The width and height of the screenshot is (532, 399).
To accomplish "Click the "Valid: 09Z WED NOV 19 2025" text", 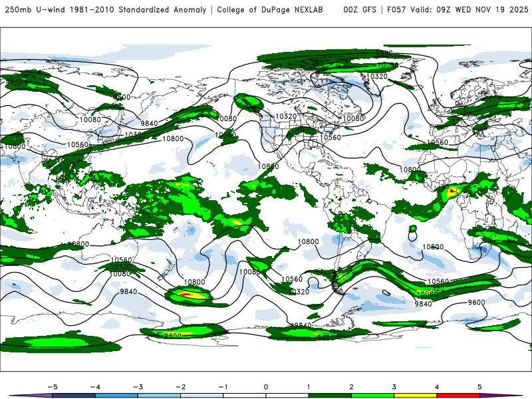I will pos(469,10).
